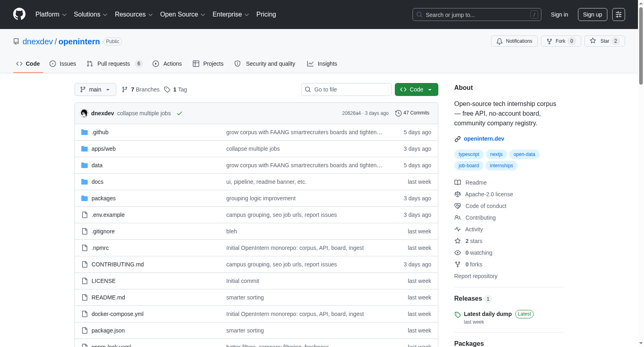This screenshot has height=347, width=644.
Task: Expand the Resources menu
Action: (x=134, y=15)
